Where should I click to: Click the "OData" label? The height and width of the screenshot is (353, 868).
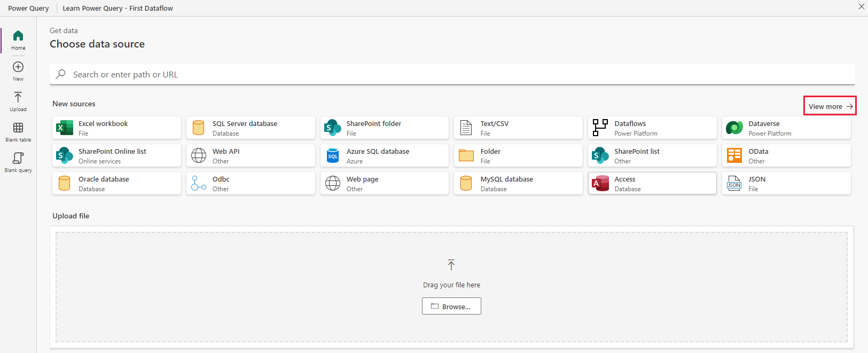(x=758, y=151)
